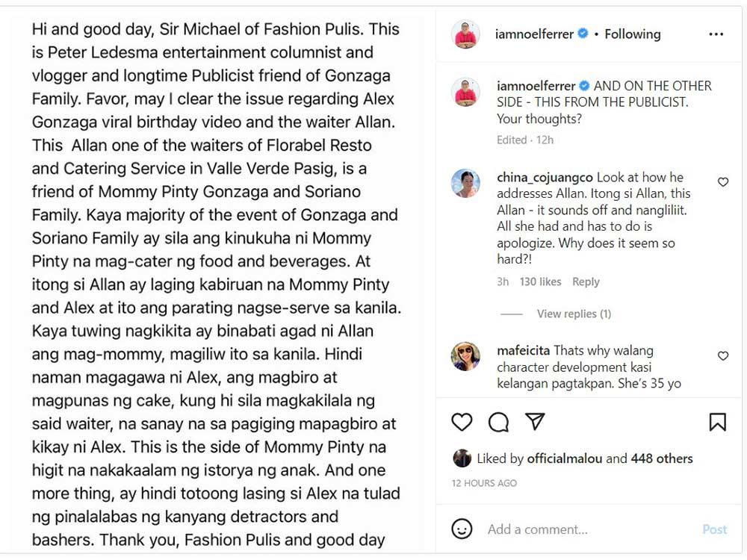The width and height of the screenshot is (747, 560).
Task: Open comments via speech bubble icon
Action: 498,422
